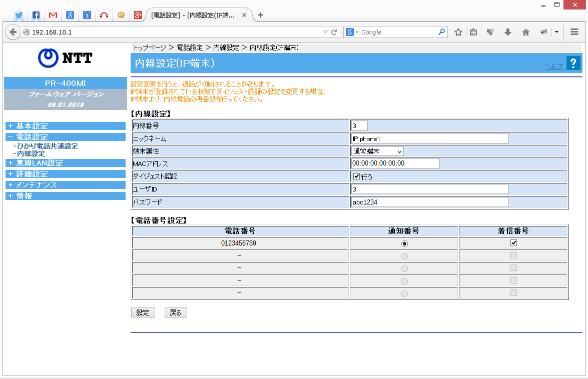Open the pinned orange m icon tab
The height and width of the screenshot is (379, 588).
tap(121, 15)
